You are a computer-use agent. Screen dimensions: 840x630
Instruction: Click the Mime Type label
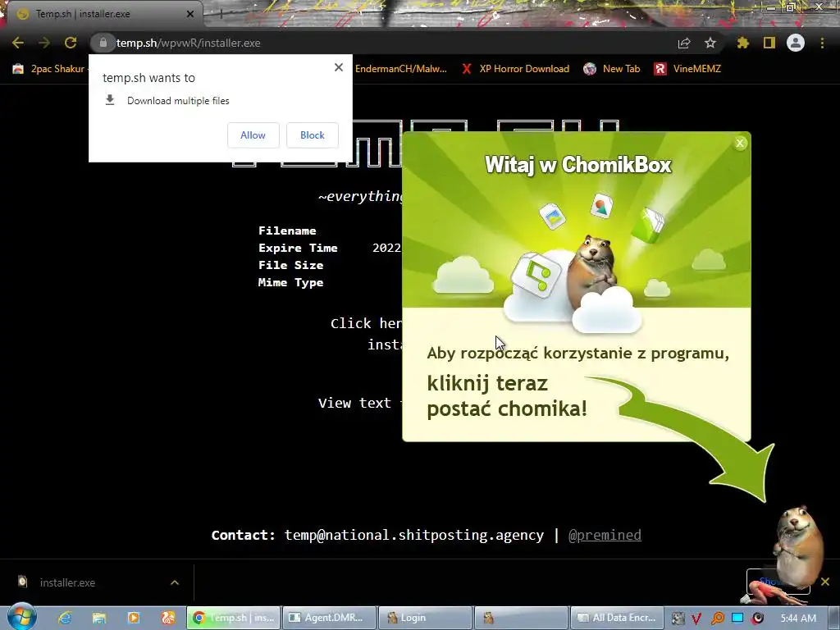[x=291, y=282]
